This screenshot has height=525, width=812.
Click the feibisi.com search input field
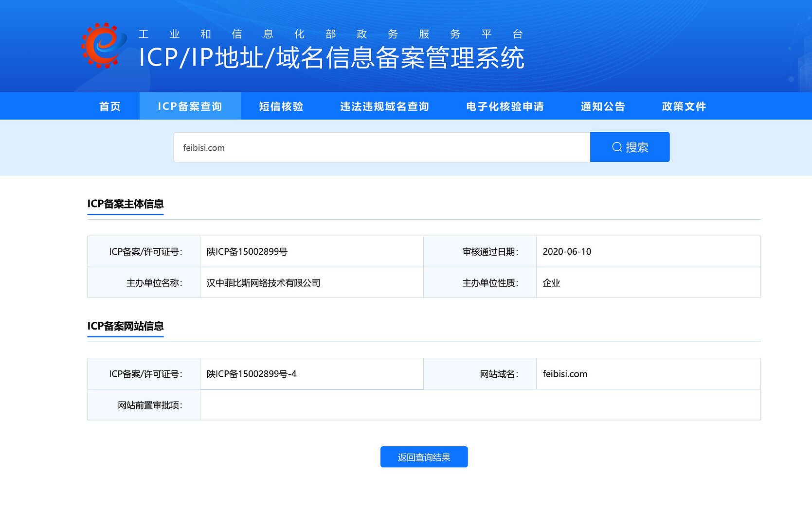pos(381,148)
